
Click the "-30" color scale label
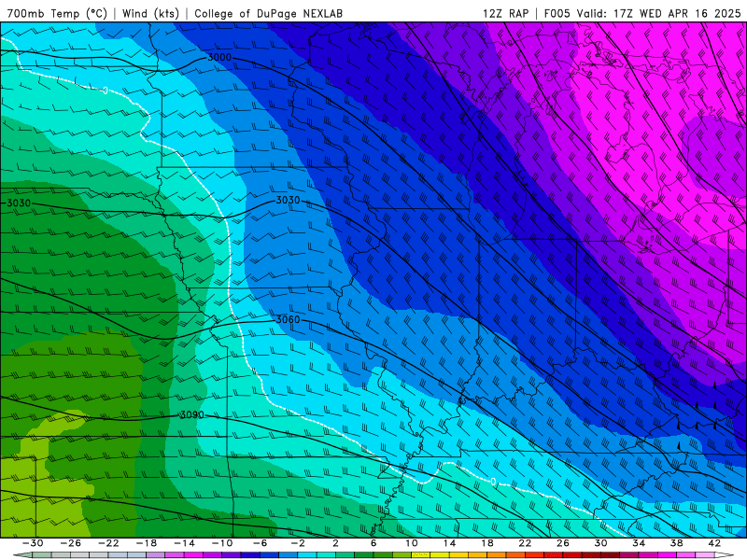coord(33,543)
